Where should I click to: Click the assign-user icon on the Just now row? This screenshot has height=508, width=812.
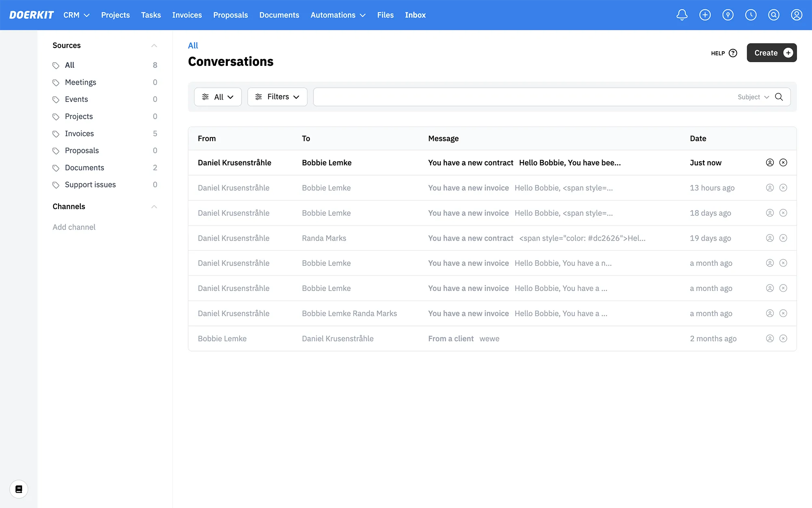pos(770,163)
